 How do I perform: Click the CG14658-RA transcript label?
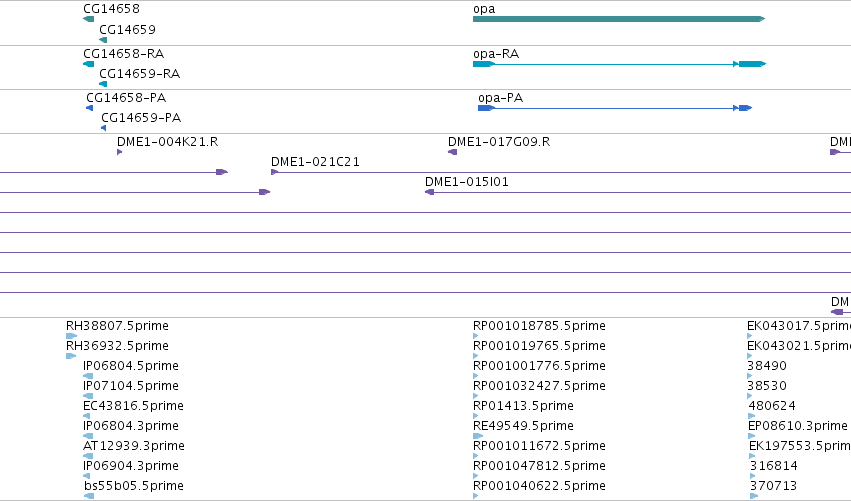(123, 53)
